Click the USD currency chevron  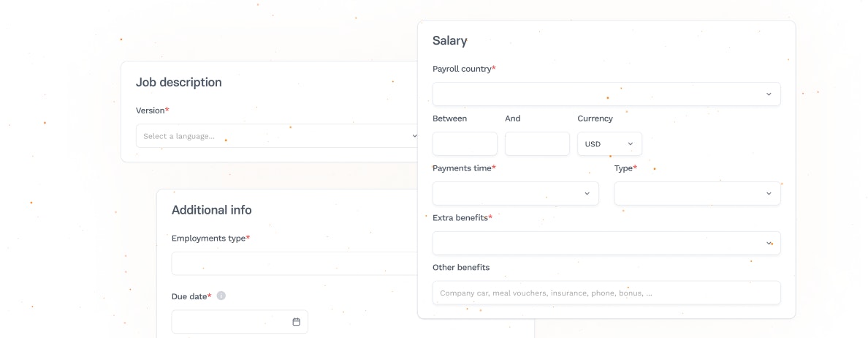630,144
